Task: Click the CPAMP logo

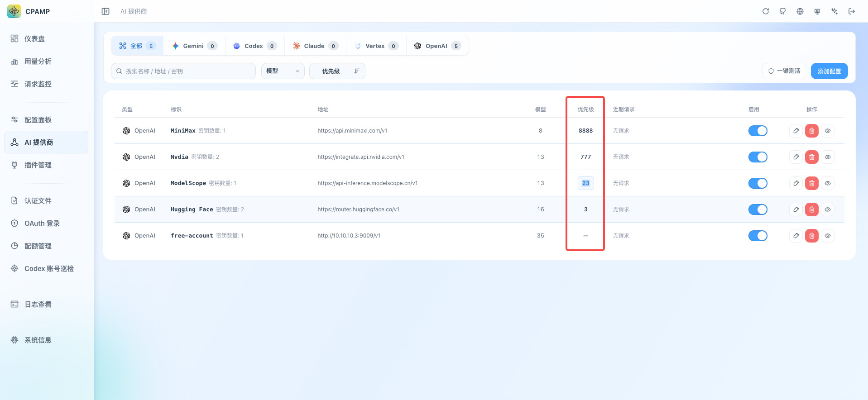Action: click(14, 11)
